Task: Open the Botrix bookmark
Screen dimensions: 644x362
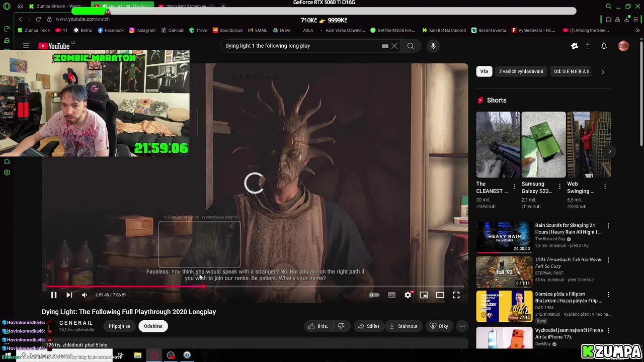Action: (x=83, y=30)
